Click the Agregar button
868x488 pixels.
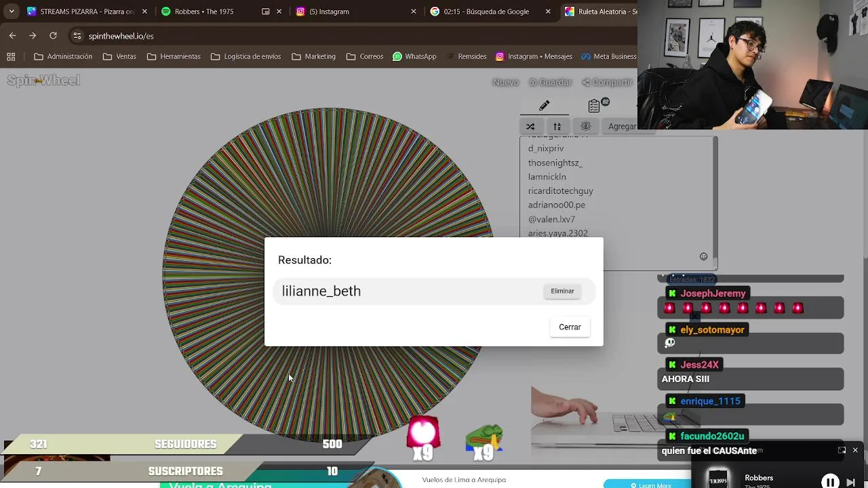(x=623, y=126)
